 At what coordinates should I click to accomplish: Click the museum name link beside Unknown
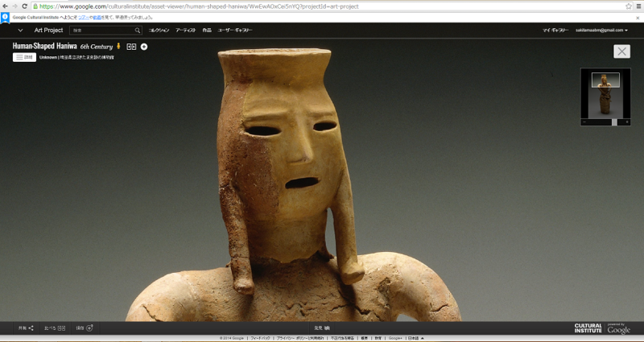tap(87, 57)
